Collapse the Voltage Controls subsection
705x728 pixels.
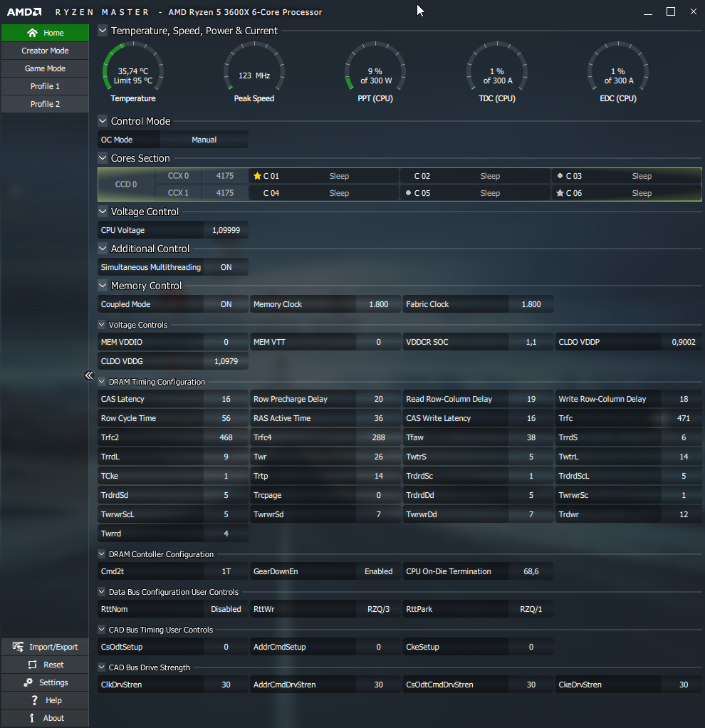[x=102, y=325]
